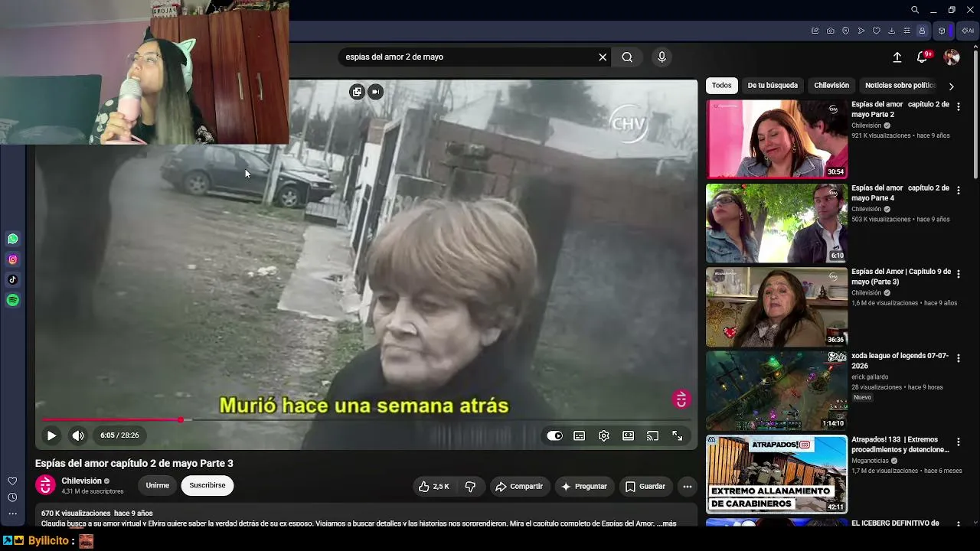
Task: Open the browser tab search magnifier
Action: (x=915, y=10)
